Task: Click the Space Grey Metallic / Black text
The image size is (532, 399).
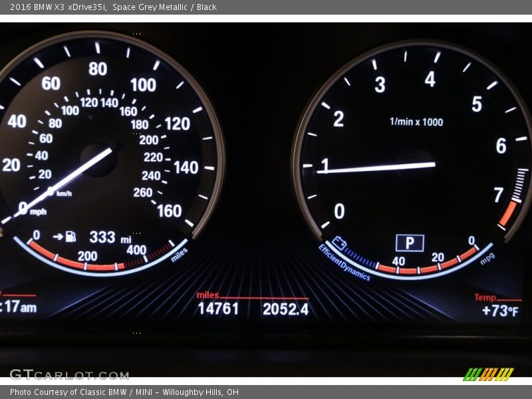Action: tap(164, 7)
